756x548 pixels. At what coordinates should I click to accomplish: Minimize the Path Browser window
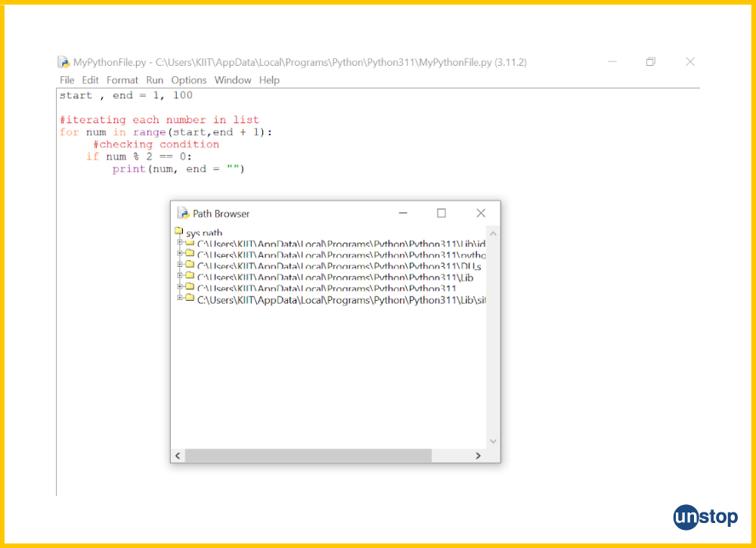coord(403,213)
